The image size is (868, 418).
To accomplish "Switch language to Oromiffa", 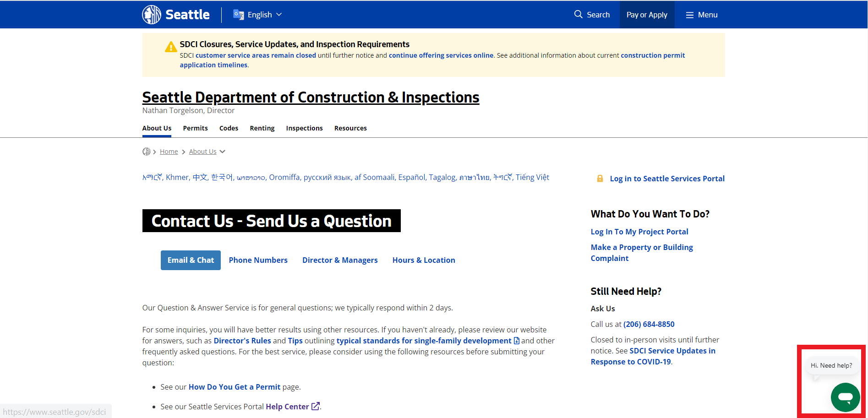I will point(284,177).
